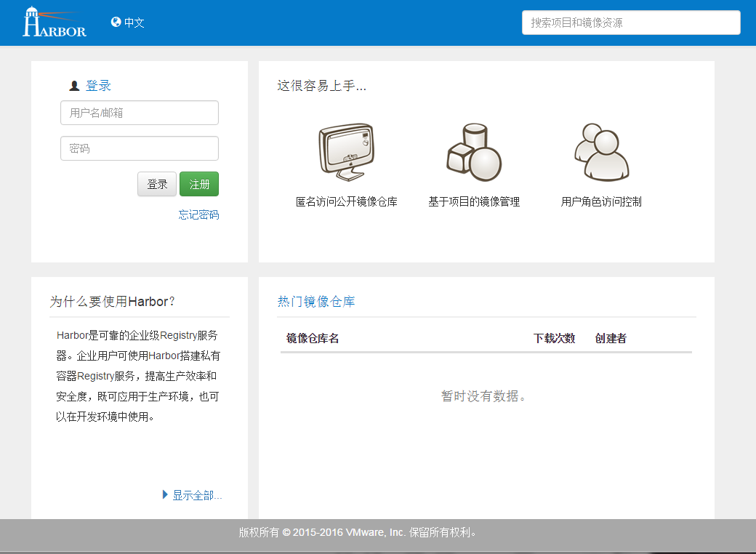Expand the 显示全部... link
The width and height of the screenshot is (756, 554).
pyautogui.click(x=193, y=495)
